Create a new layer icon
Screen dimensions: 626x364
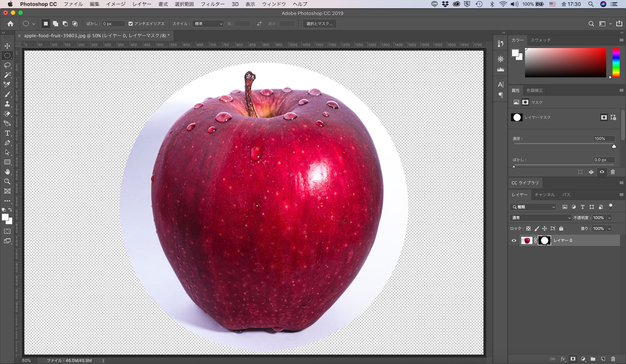pyautogui.click(x=603, y=359)
